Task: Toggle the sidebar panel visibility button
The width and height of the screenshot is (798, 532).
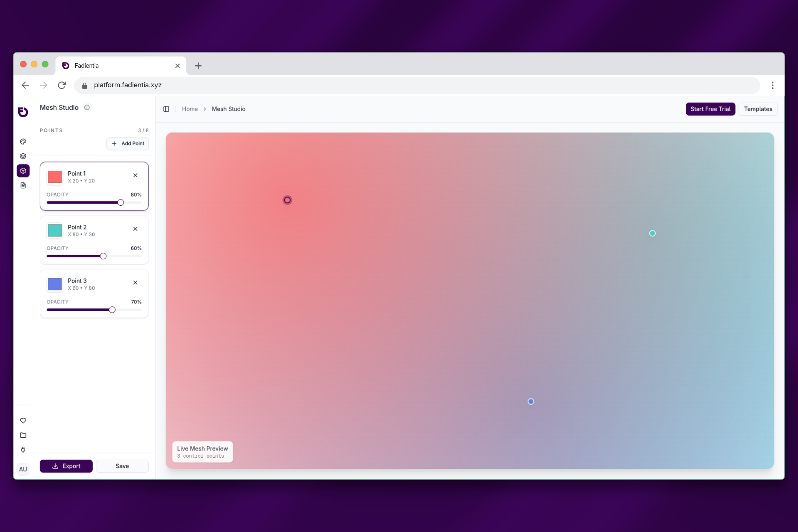Action: [x=166, y=109]
